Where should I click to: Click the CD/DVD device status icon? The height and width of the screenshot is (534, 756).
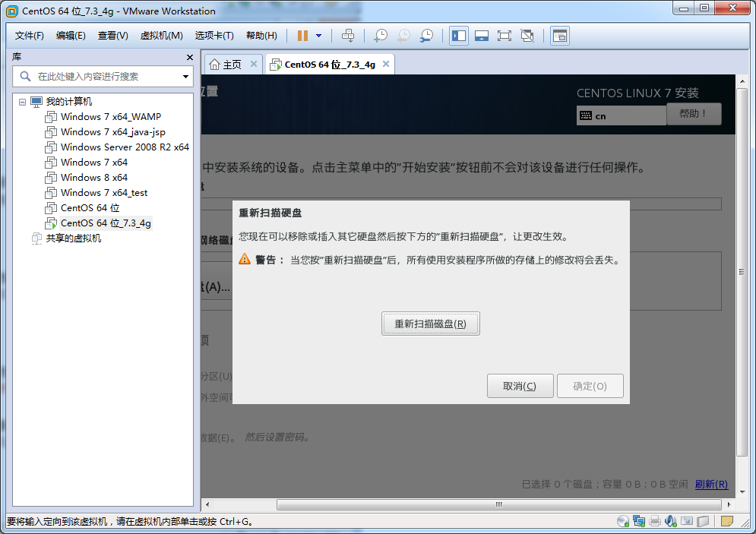[x=623, y=521]
